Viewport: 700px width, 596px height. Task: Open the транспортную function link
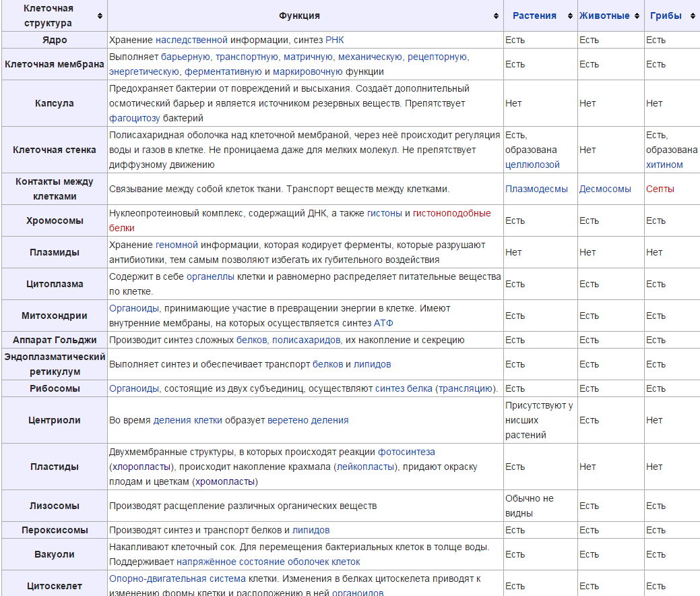click(x=247, y=57)
